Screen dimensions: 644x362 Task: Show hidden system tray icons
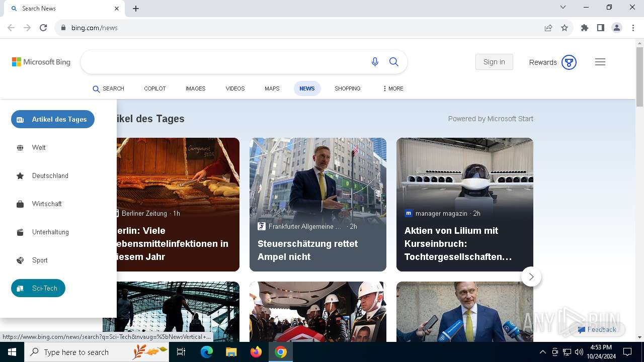pyautogui.click(x=542, y=352)
